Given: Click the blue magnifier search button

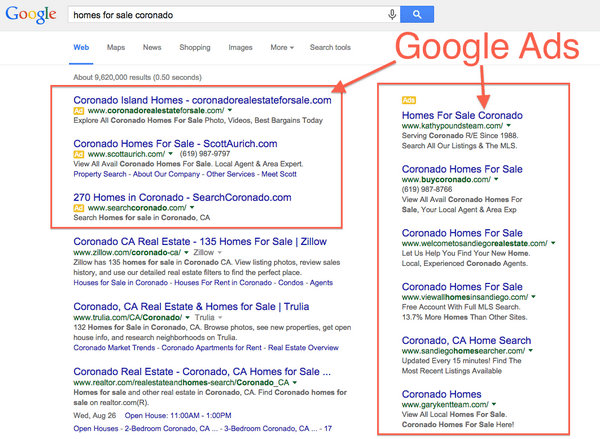Looking at the screenshot, I should click(x=417, y=15).
